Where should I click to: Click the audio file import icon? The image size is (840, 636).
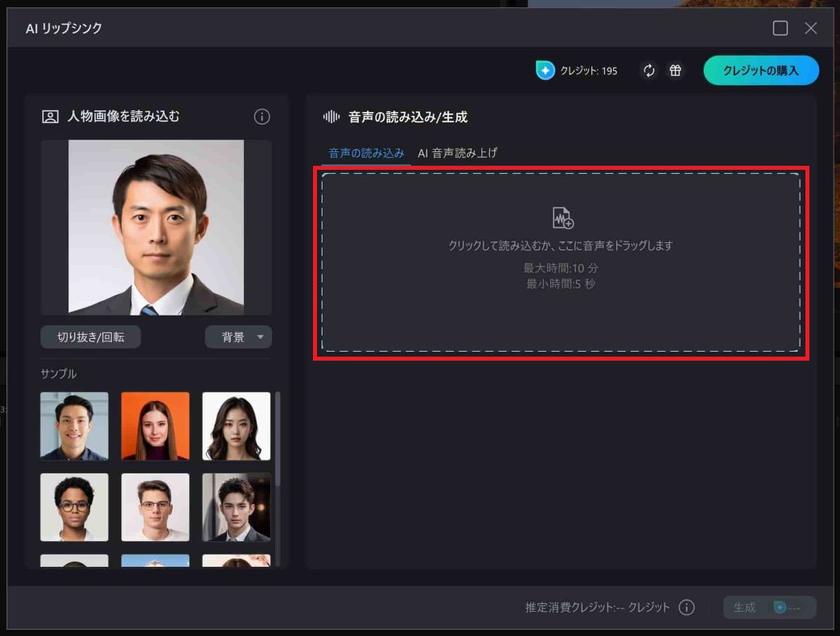coord(562,217)
